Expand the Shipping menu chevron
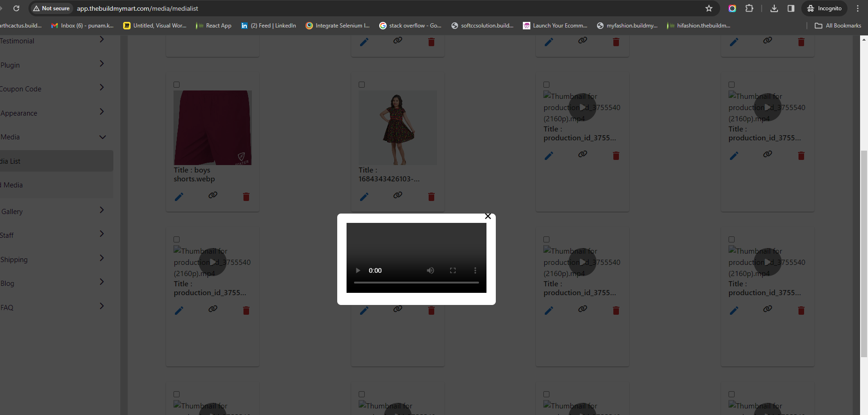This screenshot has width=868, height=415. [102, 258]
